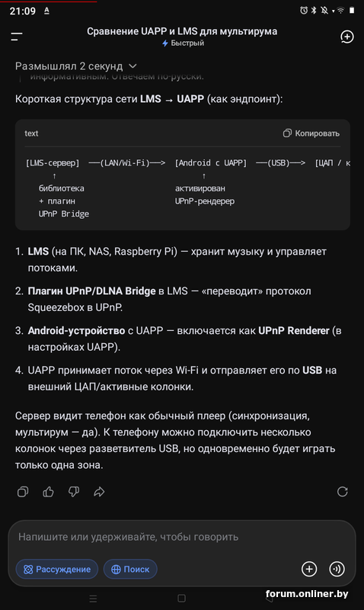
Task: Toggle the Поиск web search mode
Action: coord(130,569)
